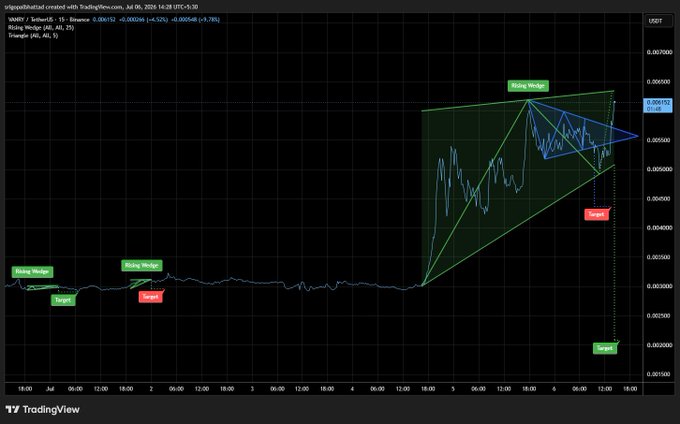Click the 0.003500 price axis label
680x424 pixels.
pos(659,257)
